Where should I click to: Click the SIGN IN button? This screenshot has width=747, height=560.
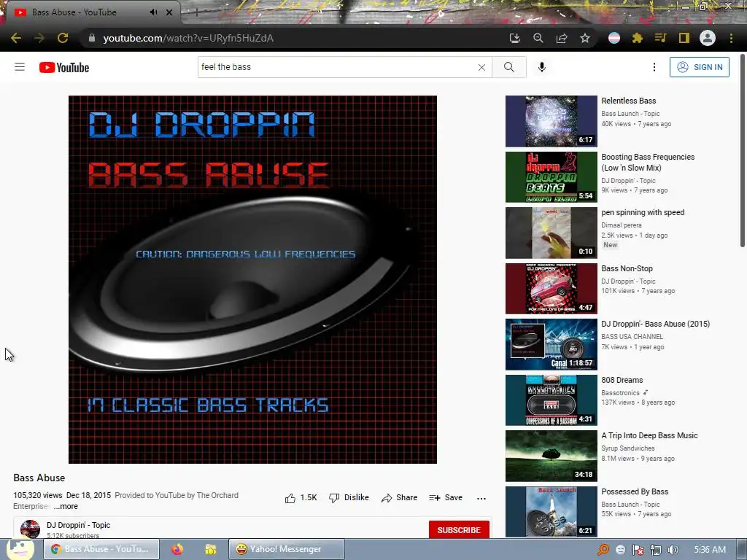(700, 67)
